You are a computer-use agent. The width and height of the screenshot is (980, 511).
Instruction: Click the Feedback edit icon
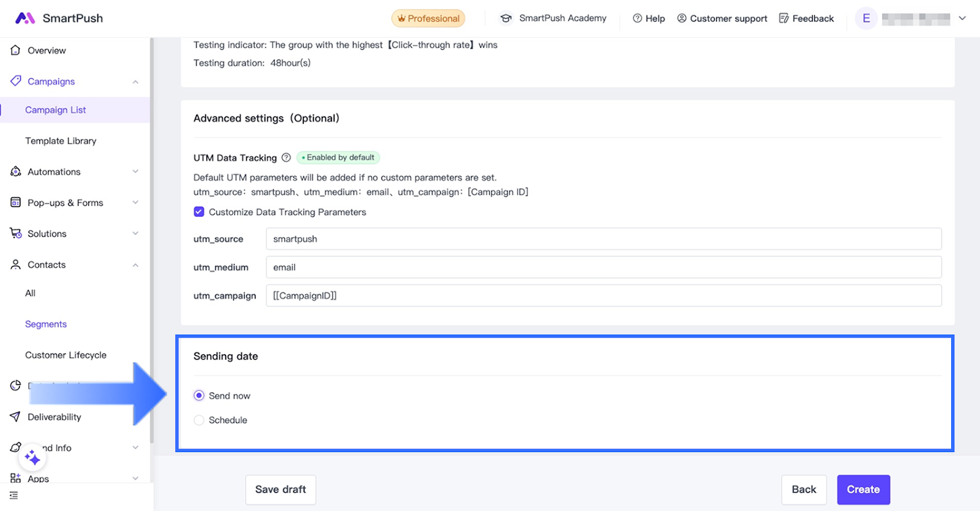tap(783, 18)
